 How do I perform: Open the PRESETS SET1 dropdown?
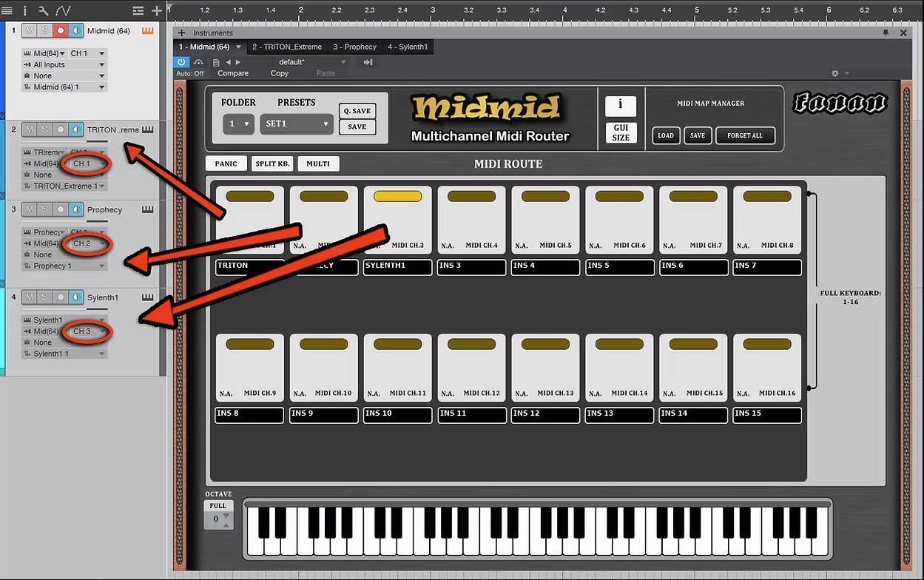point(297,124)
